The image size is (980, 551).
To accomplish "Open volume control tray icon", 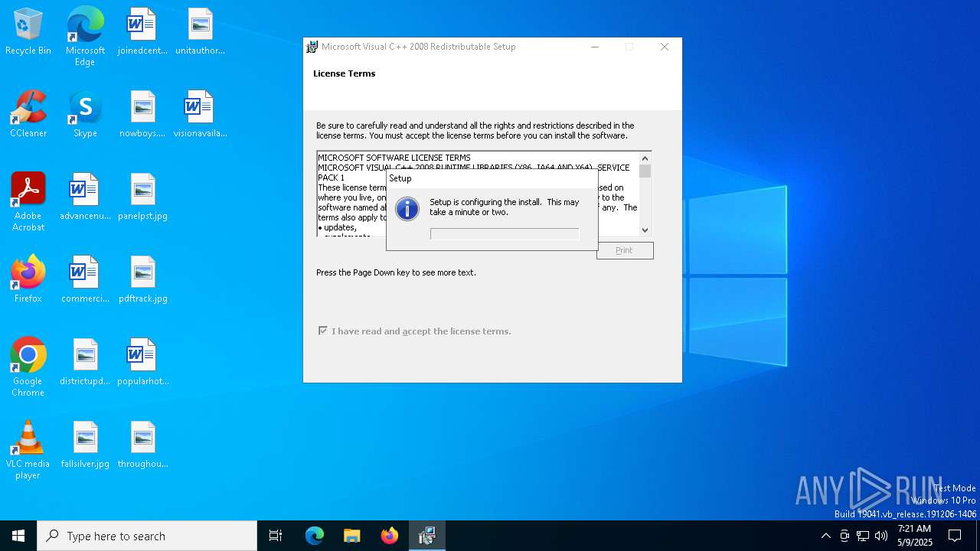I will pos(881,536).
